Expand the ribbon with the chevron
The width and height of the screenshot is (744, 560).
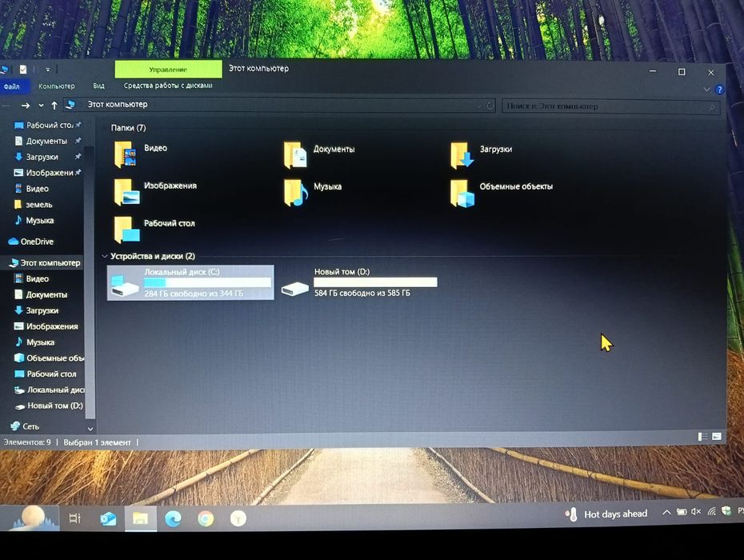tap(706, 90)
